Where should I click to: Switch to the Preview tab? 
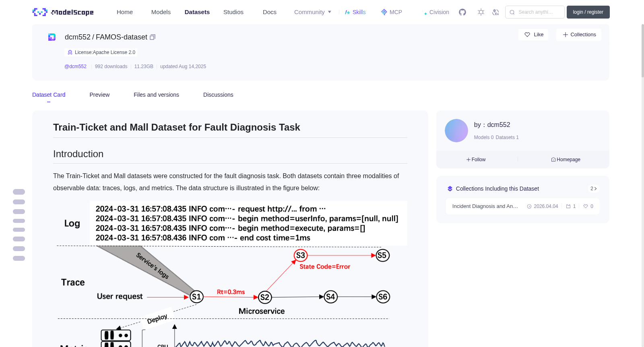click(x=99, y=95)
